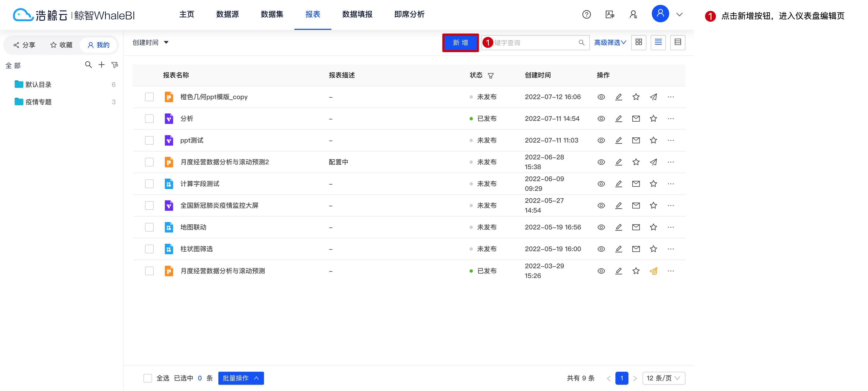Select checkbox for 橙色几何ppt模版_copy
The width and height of the screenshot is (868, 391).
click(x=149, y=97)
